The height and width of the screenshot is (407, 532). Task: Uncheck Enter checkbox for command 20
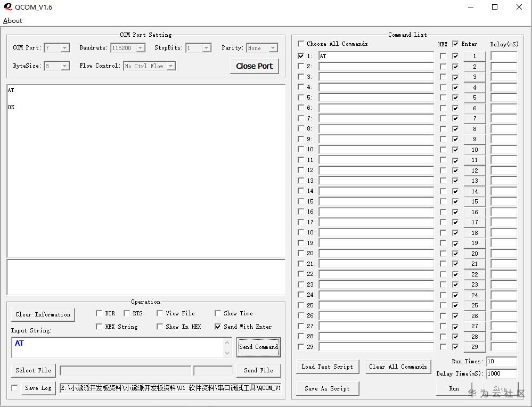(x=455, y=254)
